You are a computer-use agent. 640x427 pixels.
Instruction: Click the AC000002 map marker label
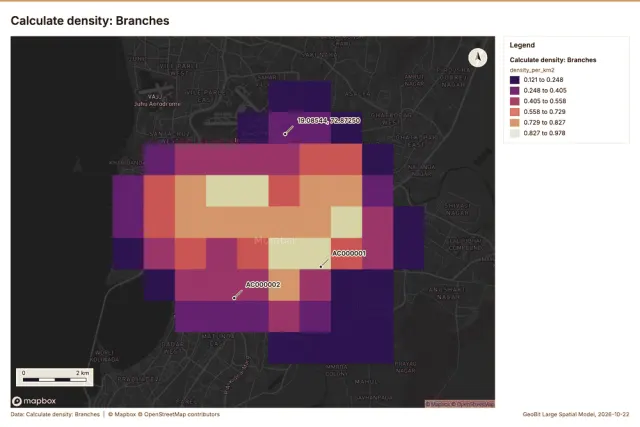[263, 285]
